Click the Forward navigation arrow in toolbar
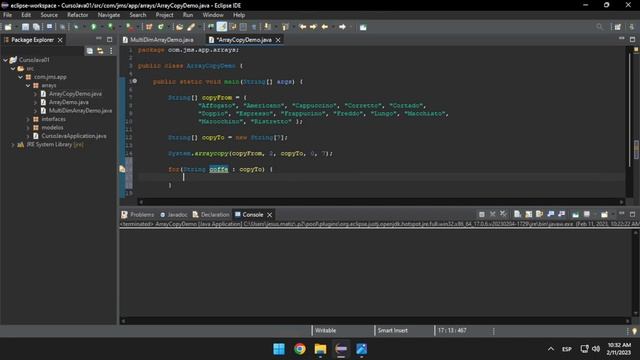This screenshot has height=360, width=640. click(x=342, y=27)
